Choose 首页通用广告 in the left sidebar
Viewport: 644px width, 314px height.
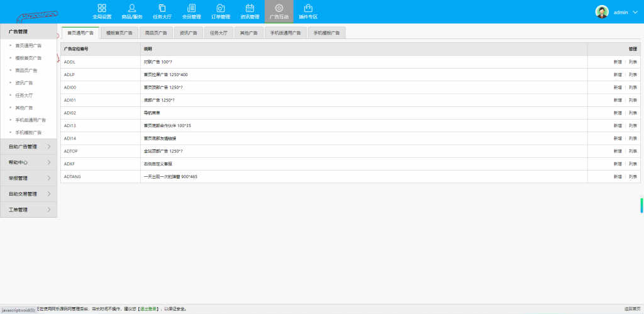(x=28, y=45)
